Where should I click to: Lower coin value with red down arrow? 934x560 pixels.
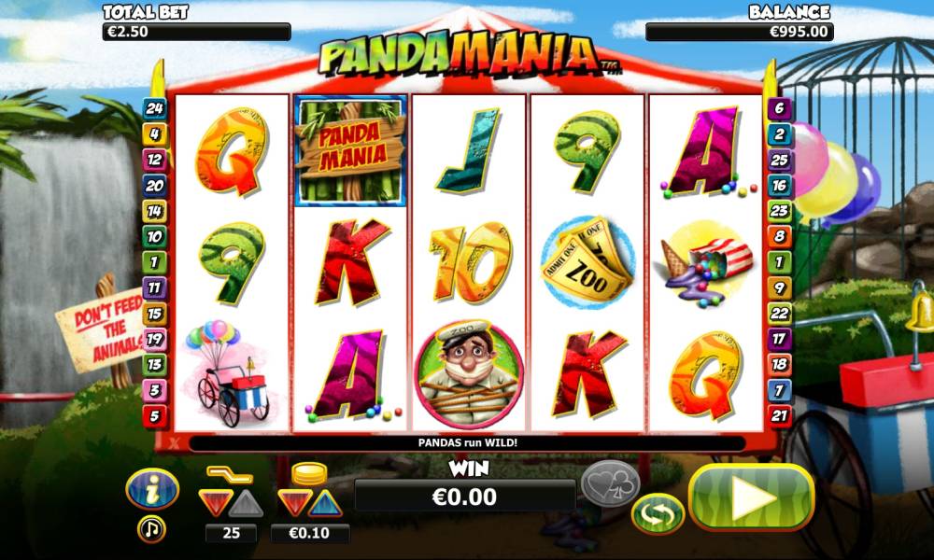click(295, 503)
